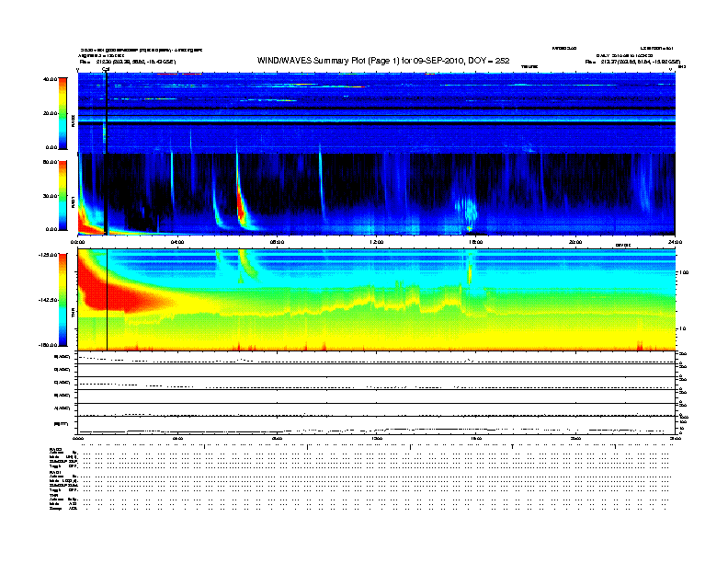Click the |B| magnetic field line panel

point(376,425)
